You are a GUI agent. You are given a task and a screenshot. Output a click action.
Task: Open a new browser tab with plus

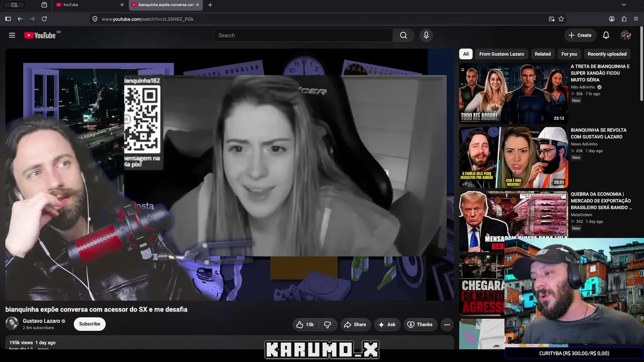pos(210,5)
